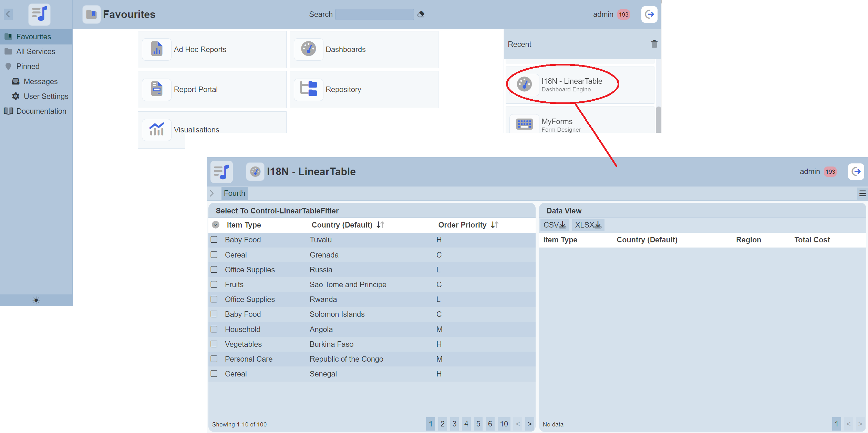Viewport: 868px width, 433px height.
Task: Click the search eraser icon
Action: [421, 14]
